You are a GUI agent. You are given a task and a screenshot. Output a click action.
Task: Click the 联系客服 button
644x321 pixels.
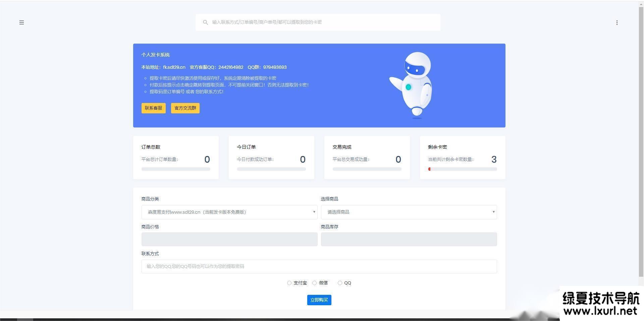pyautogui.click(x=154, y=108)
